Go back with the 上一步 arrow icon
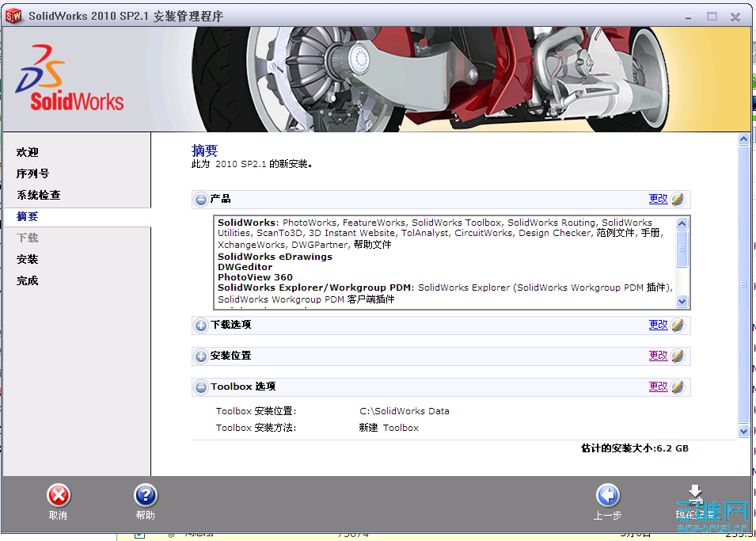 click(607, 495)
